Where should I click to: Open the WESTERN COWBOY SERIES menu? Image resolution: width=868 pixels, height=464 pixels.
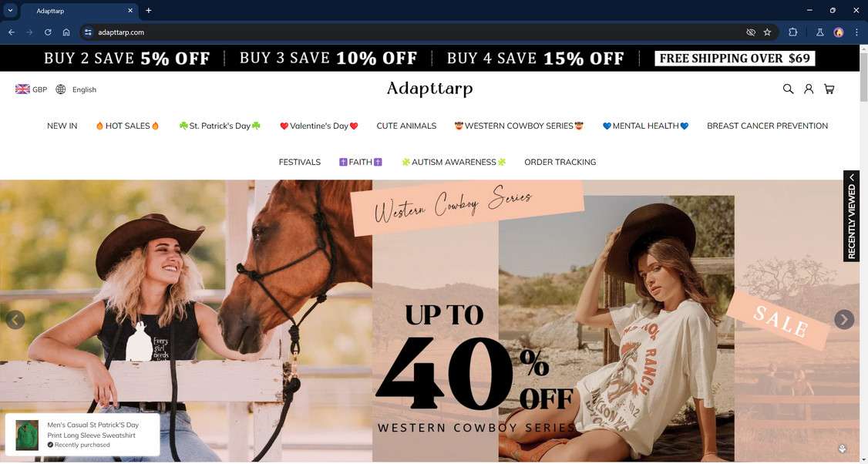(520, 126)
